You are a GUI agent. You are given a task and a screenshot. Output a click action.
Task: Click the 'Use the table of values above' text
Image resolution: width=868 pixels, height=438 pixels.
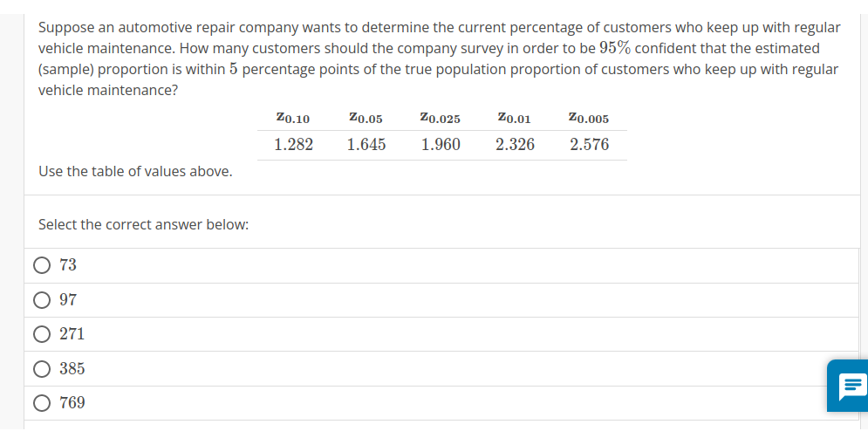pos(135,172)
